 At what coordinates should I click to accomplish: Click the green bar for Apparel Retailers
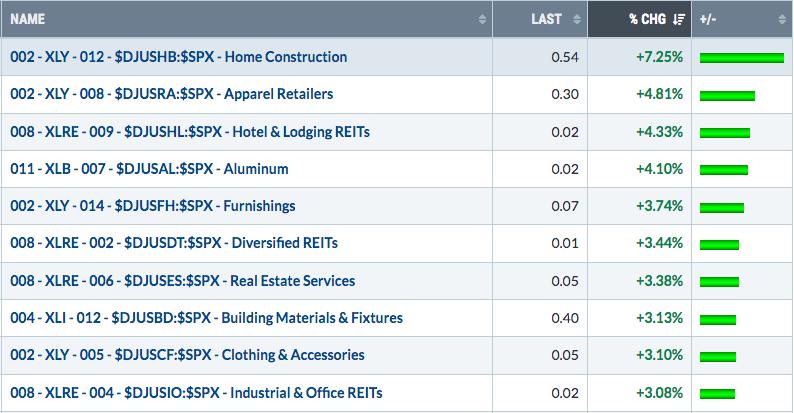click(x=727, y=96)
